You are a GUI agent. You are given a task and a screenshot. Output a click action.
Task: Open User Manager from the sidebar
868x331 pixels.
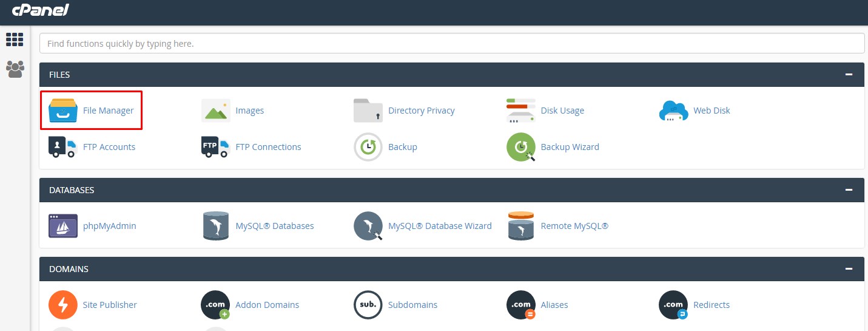point(15,69)
